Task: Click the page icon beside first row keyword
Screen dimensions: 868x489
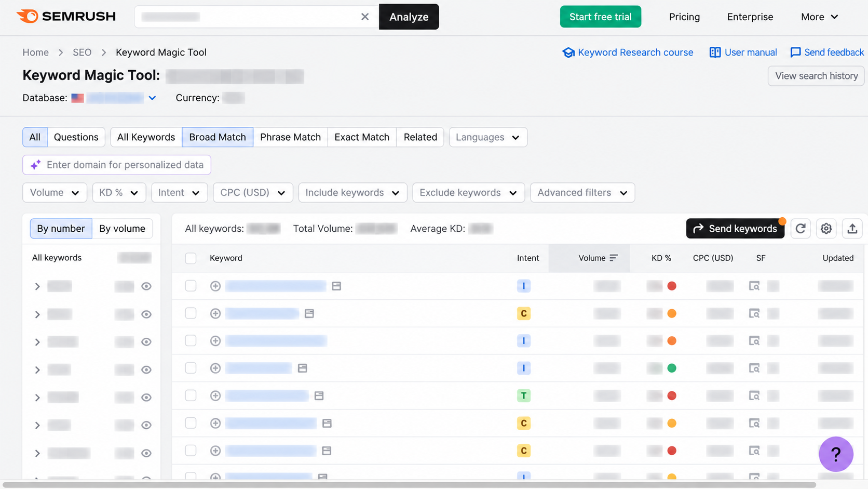Action: coord(336,286)
